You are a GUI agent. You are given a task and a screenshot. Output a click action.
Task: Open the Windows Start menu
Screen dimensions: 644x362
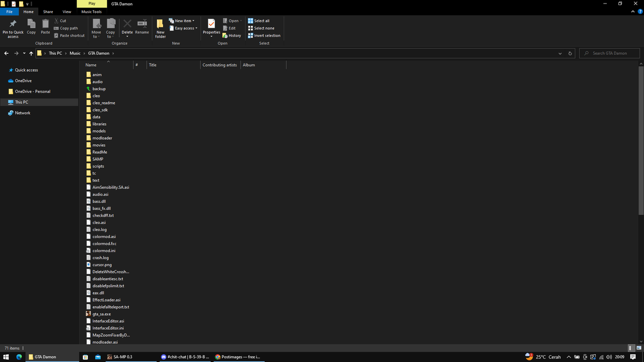click(x=7, y=357)
